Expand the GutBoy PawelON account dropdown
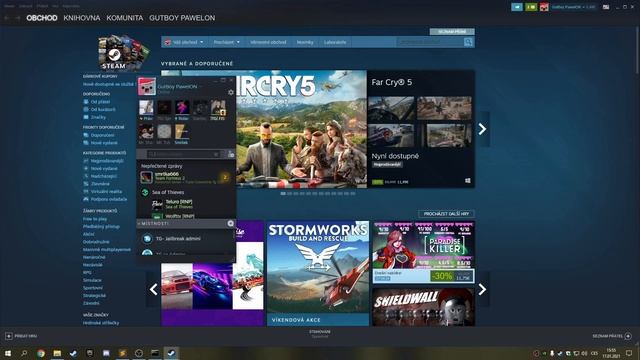640x360 pixels. tap(573, 7)
